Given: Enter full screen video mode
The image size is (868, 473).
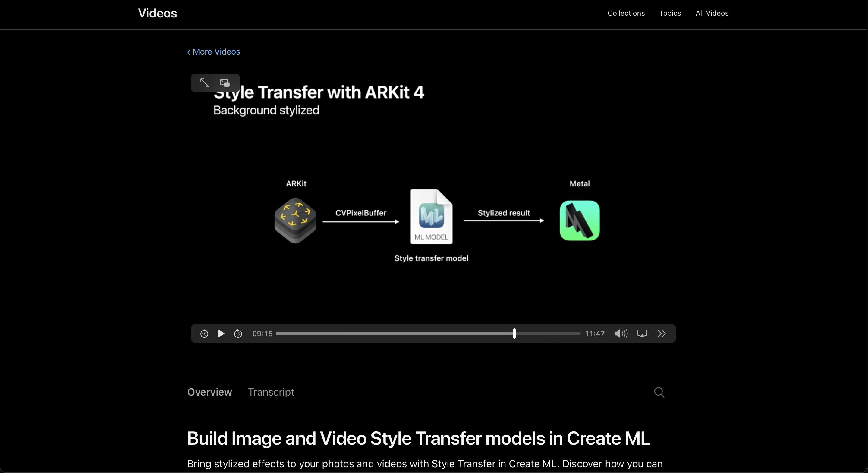Looking at the screenshot, I should pyautogui.click(x=205, y=83).
